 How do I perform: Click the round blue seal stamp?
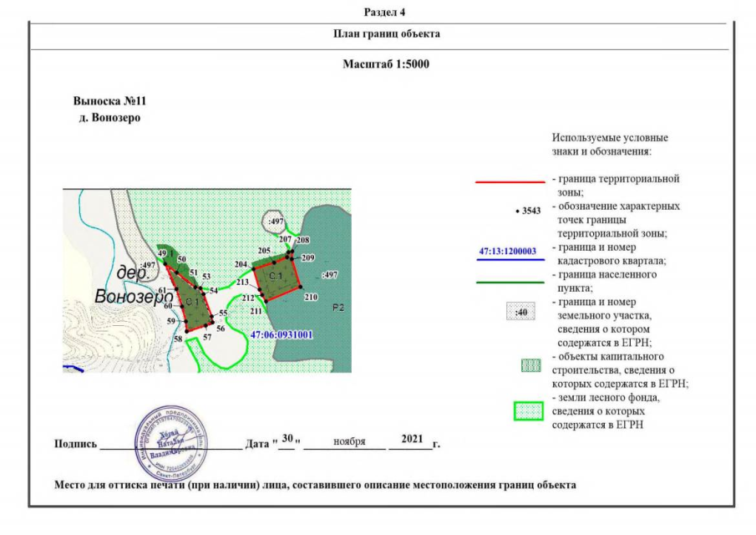coord(173,441)
